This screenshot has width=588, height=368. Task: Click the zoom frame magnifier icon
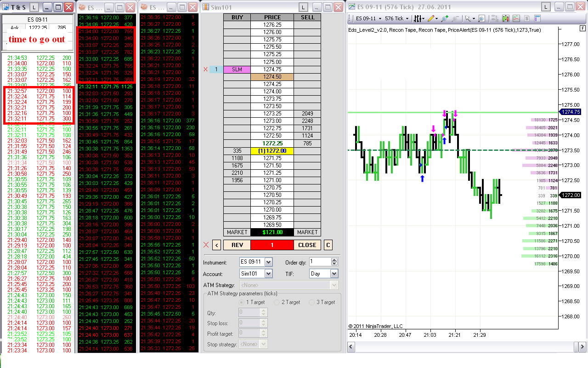(481, 18)
